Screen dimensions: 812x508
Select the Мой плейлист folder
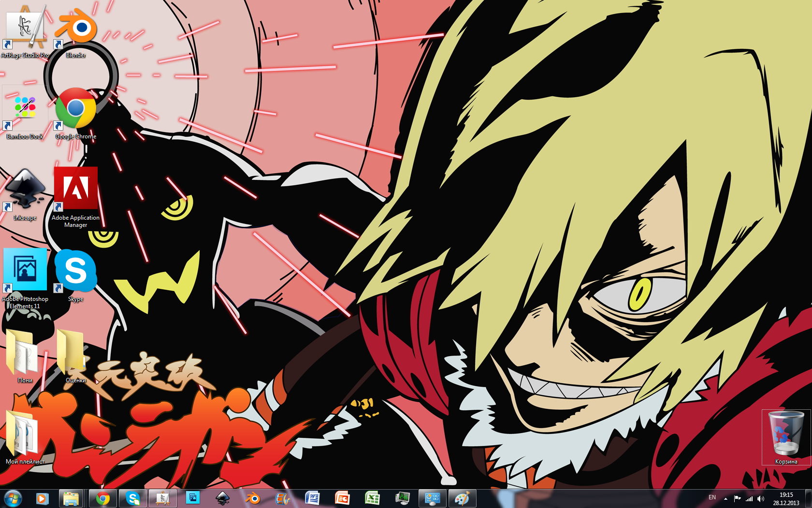[x=25, y=438]
